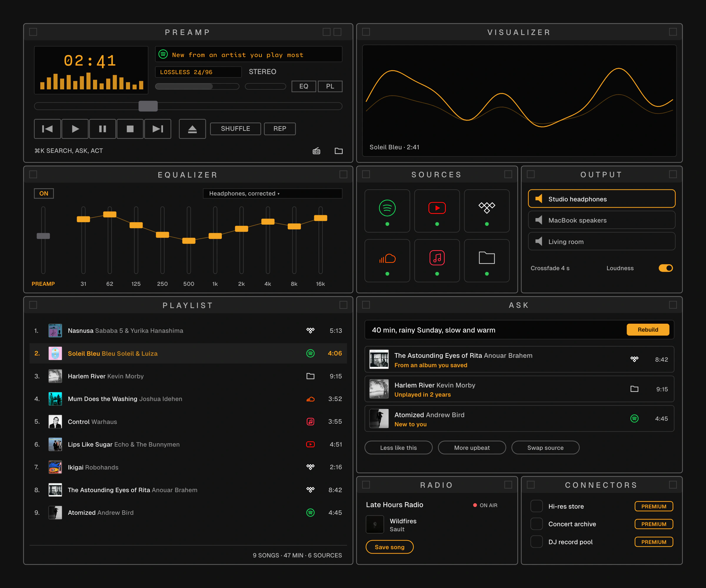
Task: Select the SoundCloud source tile
Action: tap(387, 261)
